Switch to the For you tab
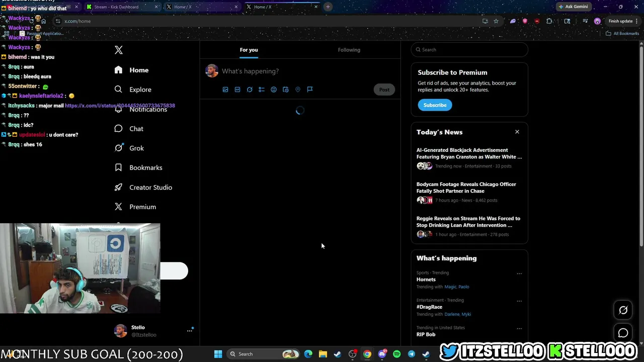 (x=249, y=50)
